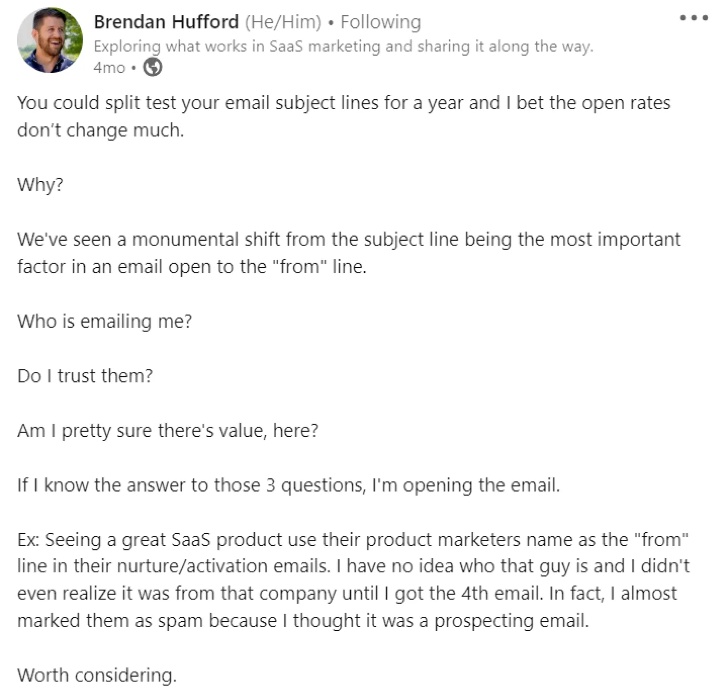Click the closing "Worth considering." line
The height and width of the screenshot is (700, 728).
point(97,675)
